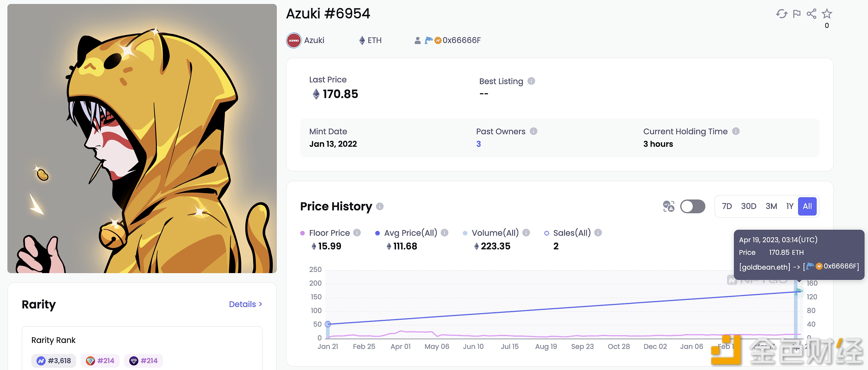Switch to the 30D time range
Screen dimensions: 868x370
pyautogui.click(x=748, y=206)
